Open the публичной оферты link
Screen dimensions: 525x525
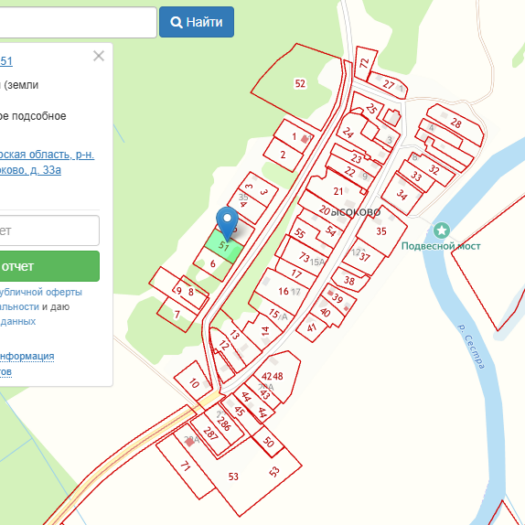tap(41, 292)
